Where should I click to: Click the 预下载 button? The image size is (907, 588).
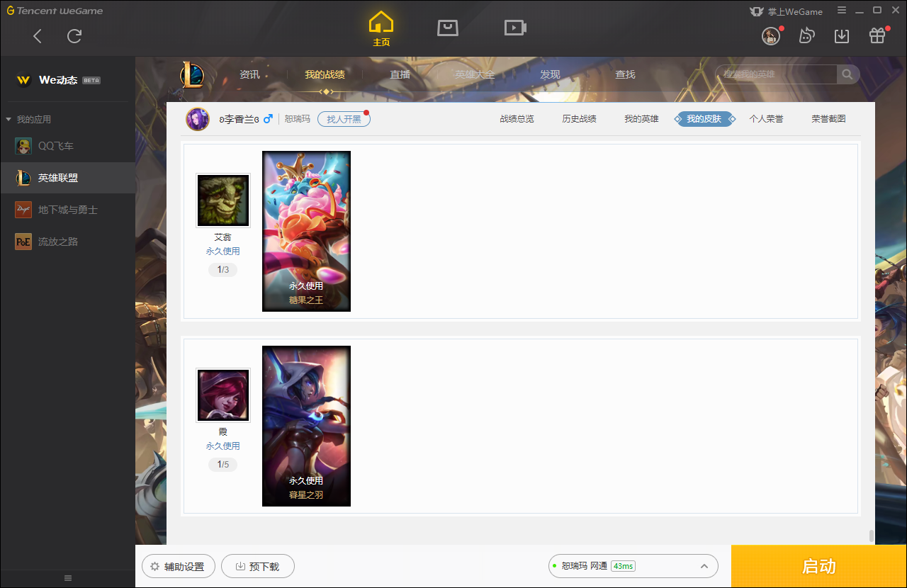pos(257,567)
